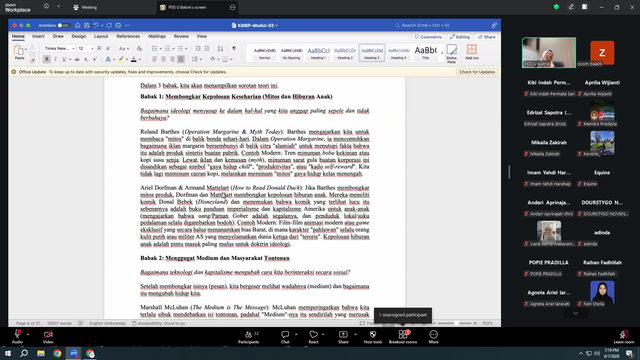Screen dimensions: 640x360
Task: Click the Print icon in title bar
Action: (x=118, y=25)
